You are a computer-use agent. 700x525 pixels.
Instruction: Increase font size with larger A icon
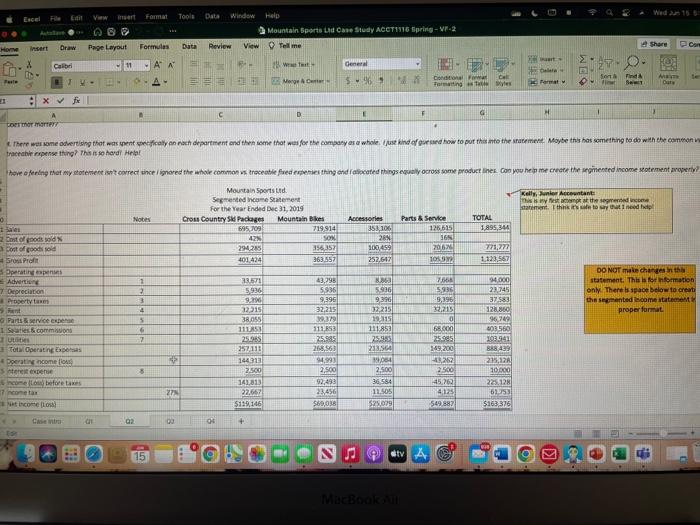tap(158, 65)
